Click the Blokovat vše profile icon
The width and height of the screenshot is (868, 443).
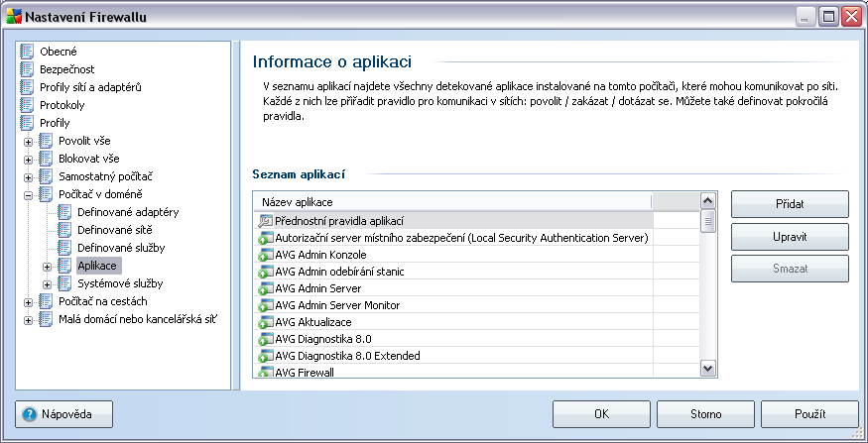(x=46, y=159)
